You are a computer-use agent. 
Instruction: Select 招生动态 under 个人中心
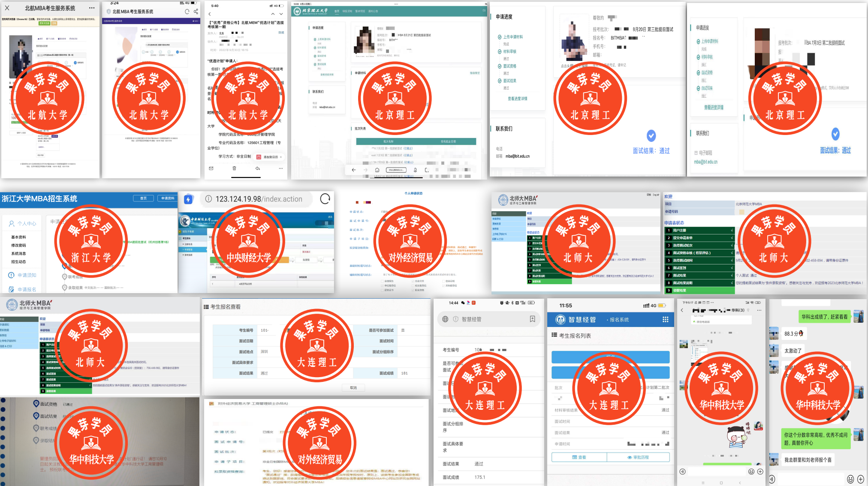[x=18, y=261]
